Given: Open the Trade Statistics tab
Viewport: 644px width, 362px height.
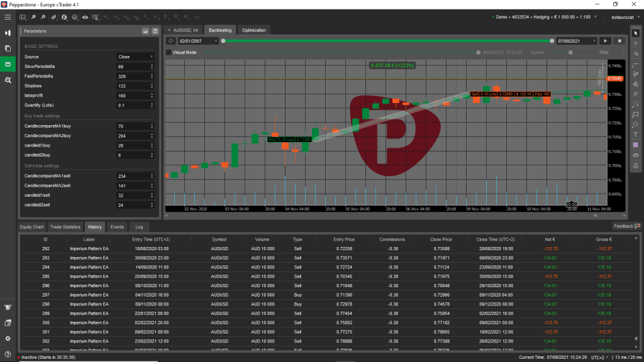Looking at the screenshot, I should tap(65, 227).
